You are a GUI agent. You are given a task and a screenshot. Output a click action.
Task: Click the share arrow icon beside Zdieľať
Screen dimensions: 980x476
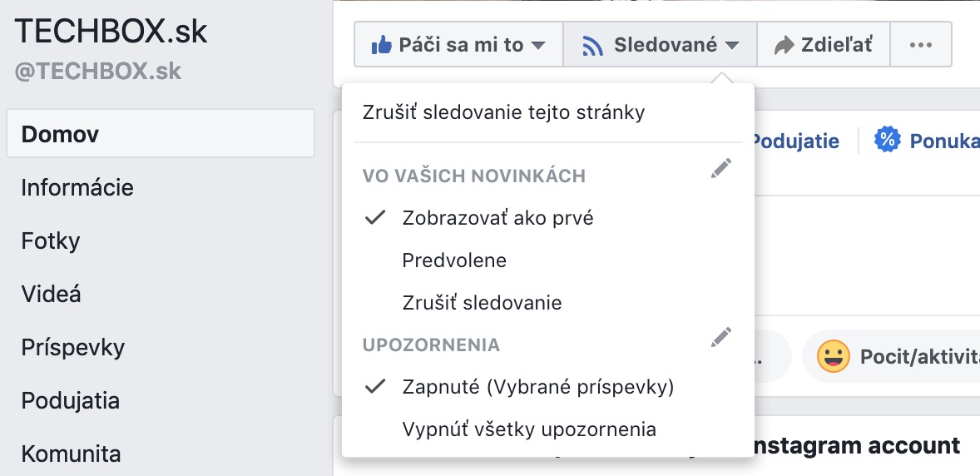coord(783,45)
